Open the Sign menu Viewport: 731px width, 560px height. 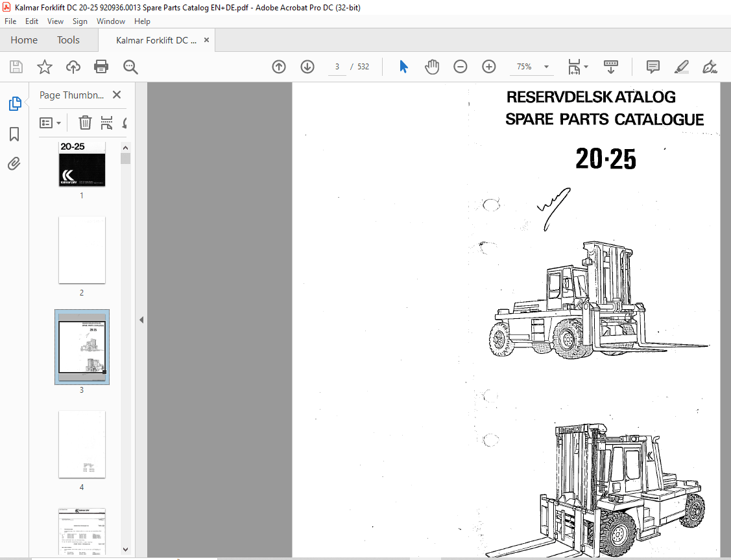[80, 21]
